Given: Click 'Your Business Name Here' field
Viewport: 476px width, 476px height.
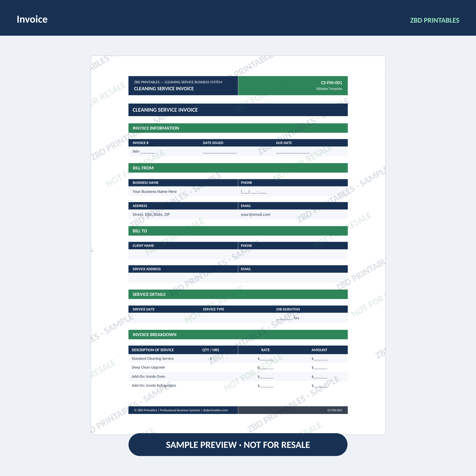Looking at the screenshot, I should [154, 191].
